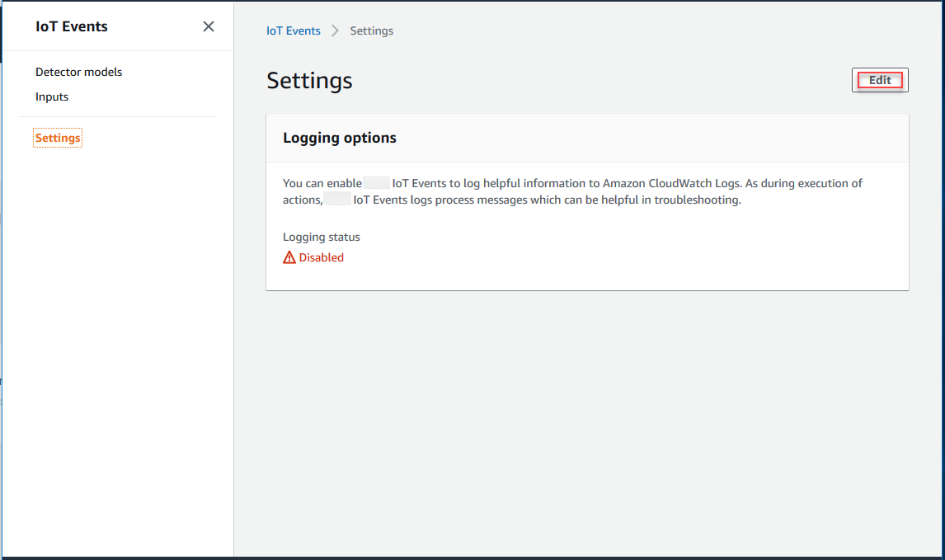
Task: Click empty area below Settings in sidebar
Action: (118, 330)
